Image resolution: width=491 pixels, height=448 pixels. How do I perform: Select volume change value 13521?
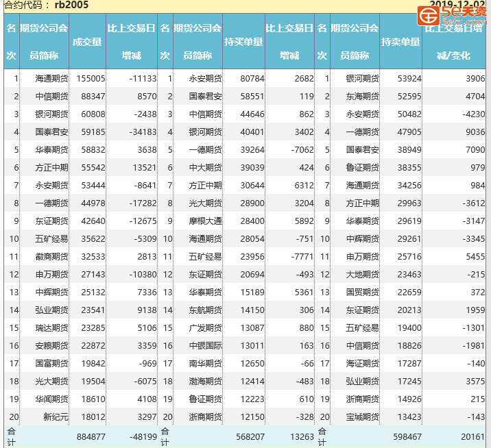pos(145,168)
